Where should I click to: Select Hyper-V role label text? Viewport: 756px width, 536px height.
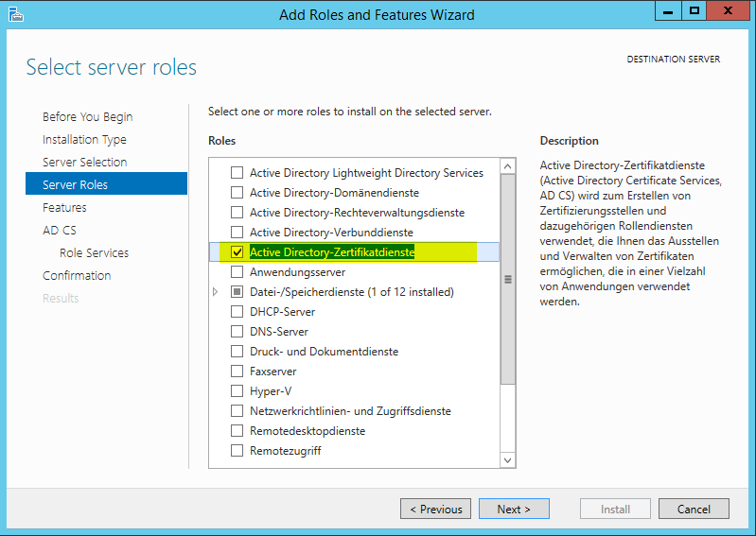271,391
